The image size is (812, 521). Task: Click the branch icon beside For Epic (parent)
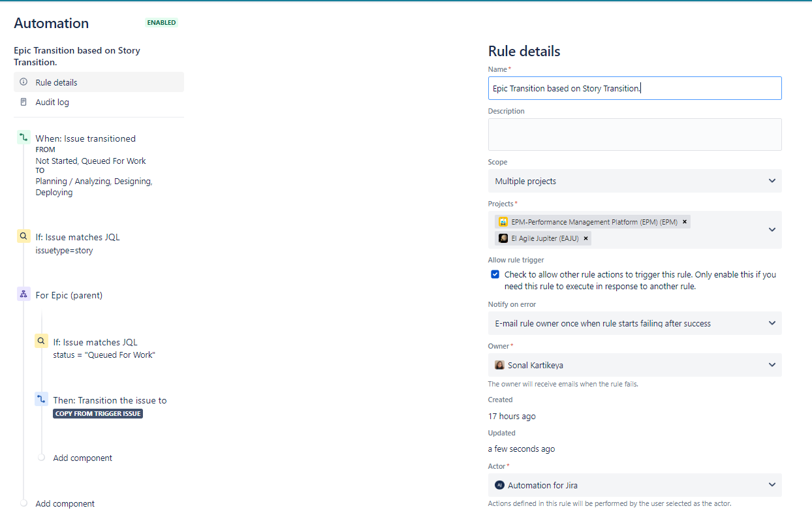pyautogui.click(x=23, y=293)
